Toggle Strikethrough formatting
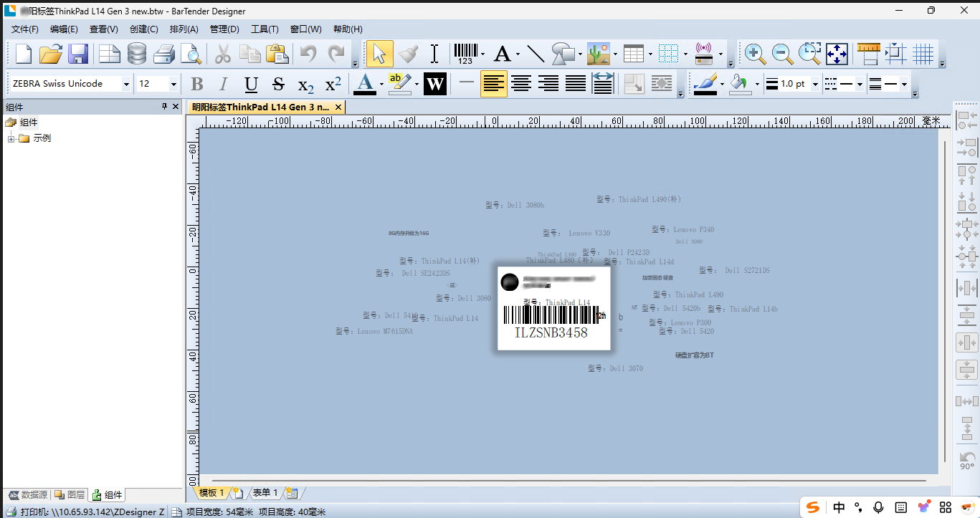980x518 pixels. coord(279,85)
